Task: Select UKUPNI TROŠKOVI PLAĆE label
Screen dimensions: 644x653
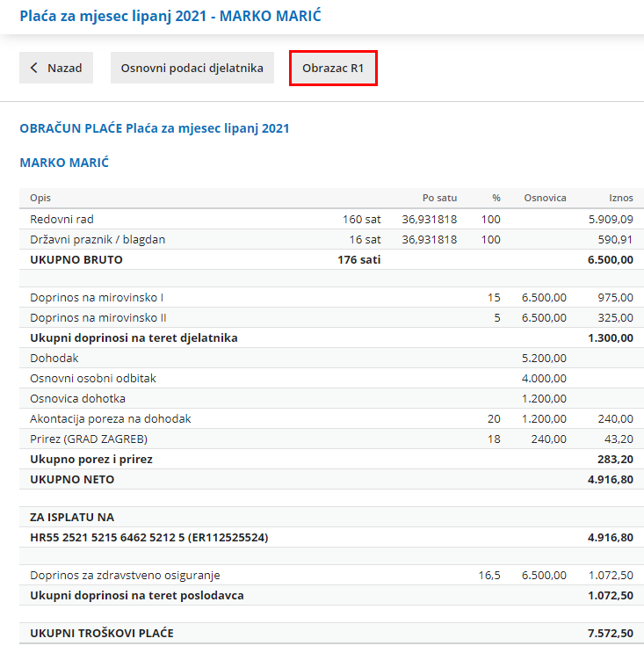Action: click(102, 633)
